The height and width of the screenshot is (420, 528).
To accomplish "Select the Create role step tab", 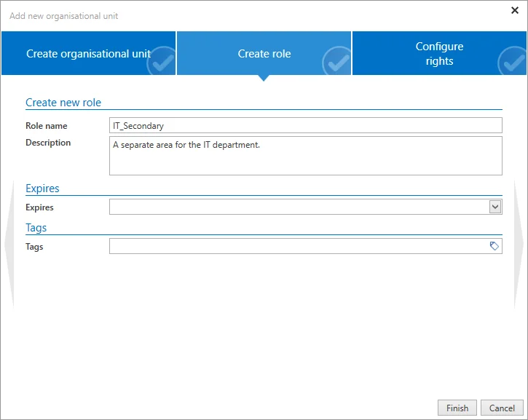I will pyautogui.click(x=264, y=53).
